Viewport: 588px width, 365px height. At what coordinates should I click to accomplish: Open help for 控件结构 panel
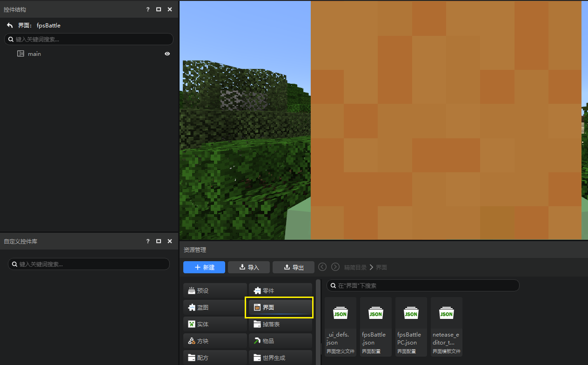148,9
